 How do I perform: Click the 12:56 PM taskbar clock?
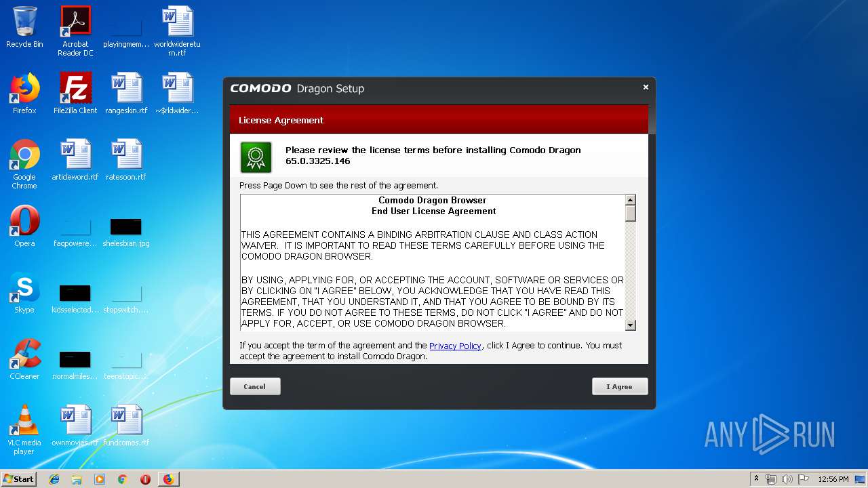[x=833, y=479]
